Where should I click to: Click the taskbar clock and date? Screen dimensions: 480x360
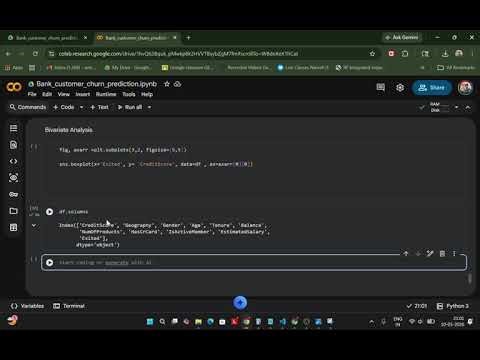pos(453,321)
